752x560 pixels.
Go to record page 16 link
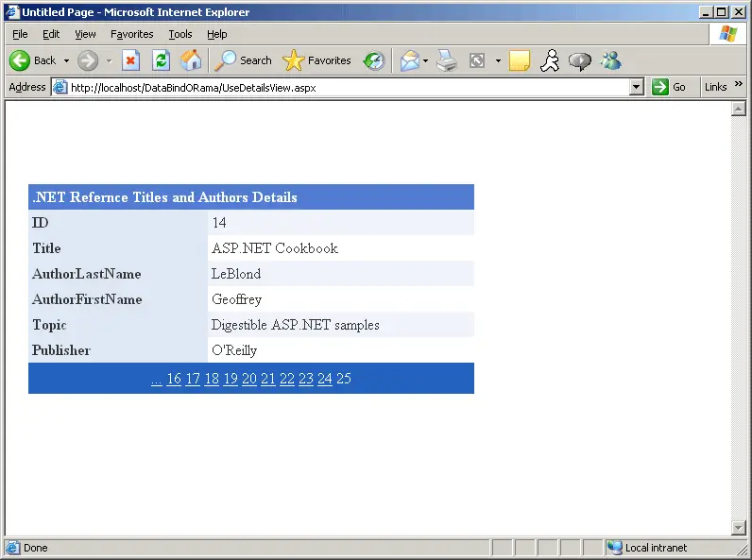[174, 379]
